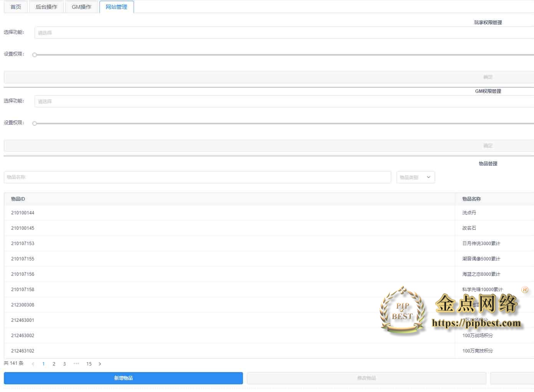This screenshot has width=534, height=392.
Task: Open the GM操作 tab
Action: (x=81, y=7)
